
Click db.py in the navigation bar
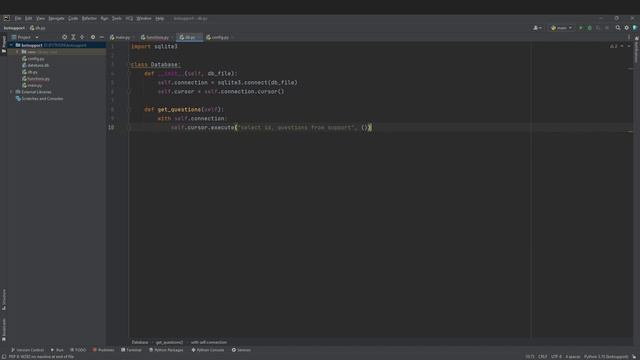tap(37, 28)
